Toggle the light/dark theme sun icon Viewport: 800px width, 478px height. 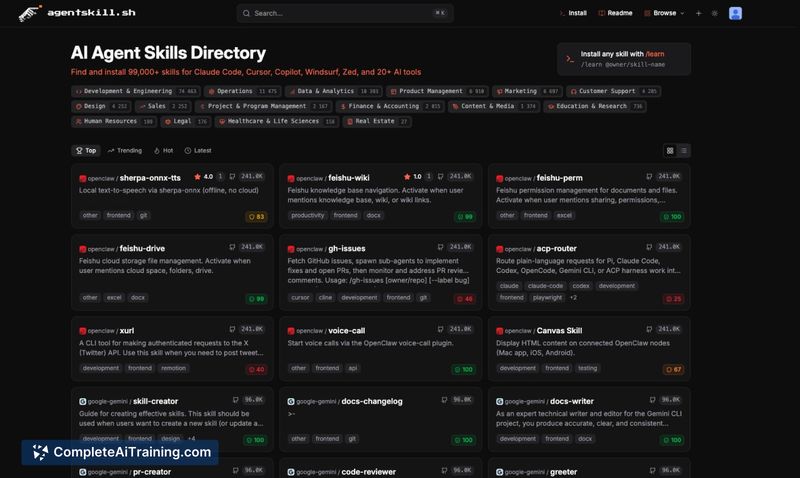tap(714, 13)
